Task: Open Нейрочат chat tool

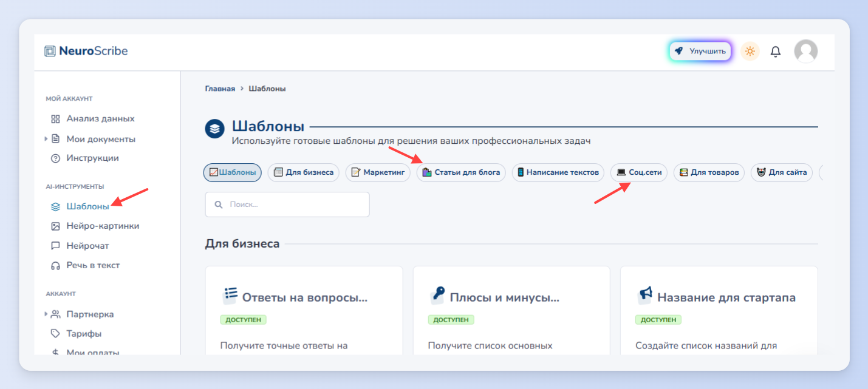Action: (x=80, y=246)
